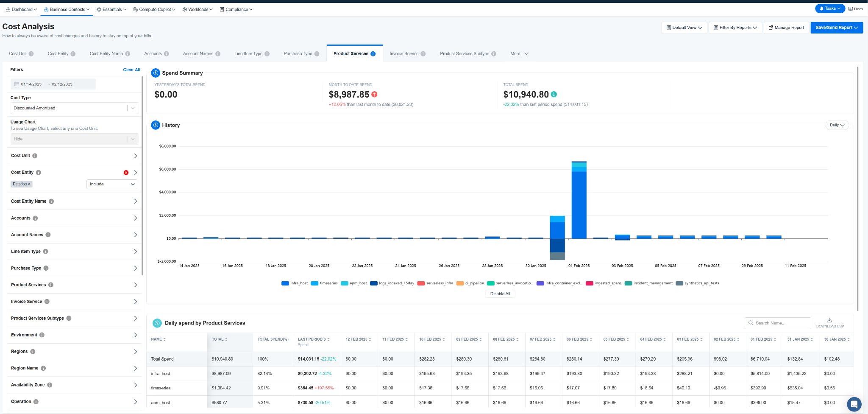
Task: Click info icon beside Cost Unit filter
Action: tap(35, 156)
